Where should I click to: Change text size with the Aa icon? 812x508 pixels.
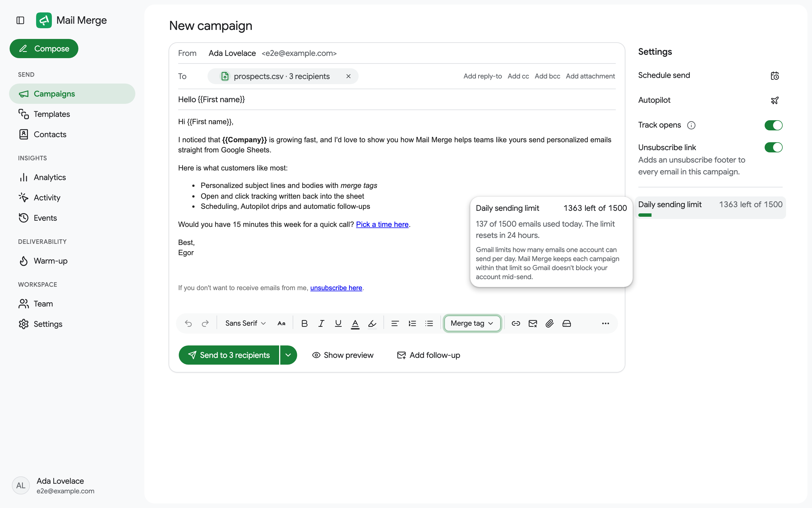[281, 323]
